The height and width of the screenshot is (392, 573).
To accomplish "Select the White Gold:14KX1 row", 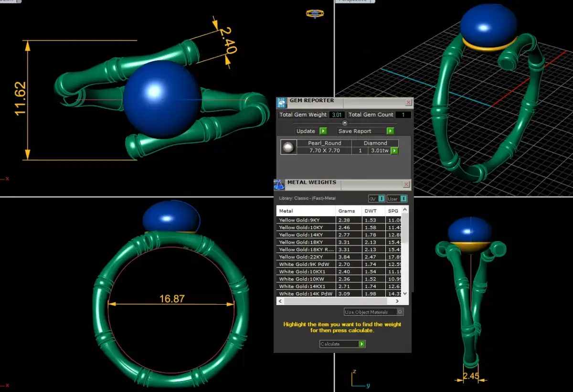I will click(x=339, y=286).
